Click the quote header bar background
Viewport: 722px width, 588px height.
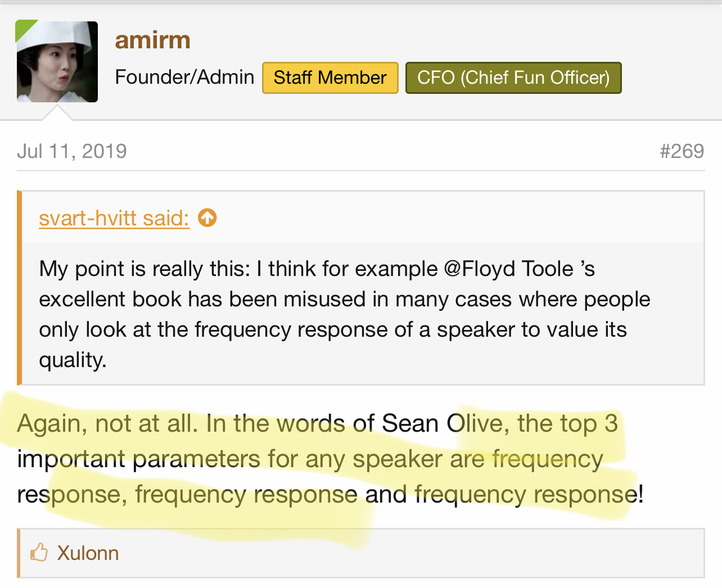click(x=450, y=218)
